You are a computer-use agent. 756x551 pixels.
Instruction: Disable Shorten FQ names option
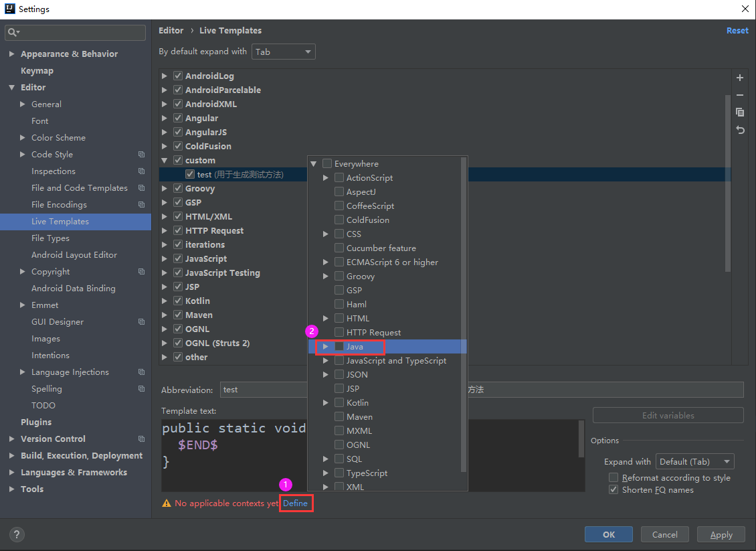coord(613,489)
